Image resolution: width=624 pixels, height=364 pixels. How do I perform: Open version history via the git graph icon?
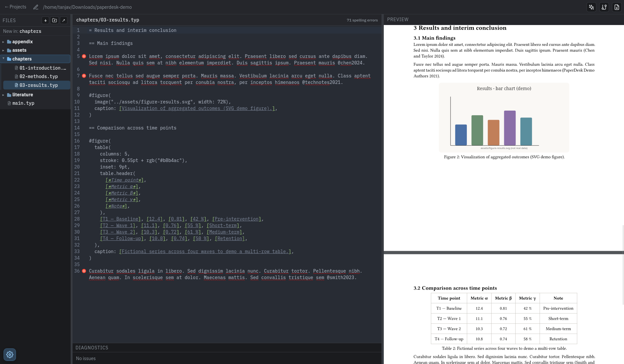click(x=604, y=7)
